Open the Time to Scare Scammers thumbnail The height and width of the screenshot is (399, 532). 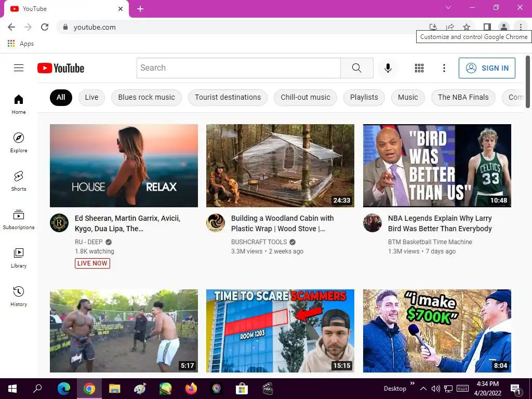[x=280, y=331]
